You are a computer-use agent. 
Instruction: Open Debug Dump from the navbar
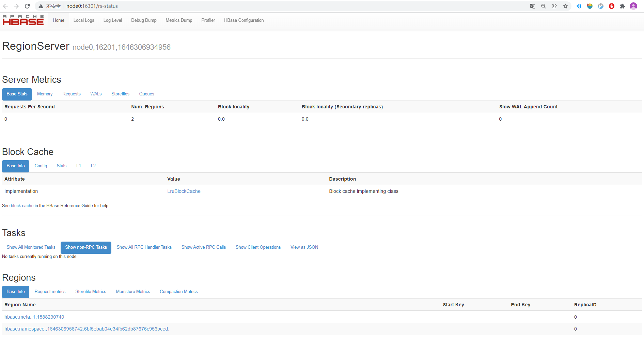(x=144, y=20)
